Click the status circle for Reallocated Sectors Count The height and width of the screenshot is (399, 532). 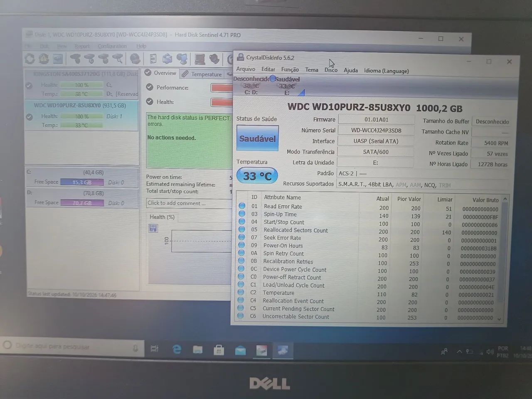click(241, 229)
